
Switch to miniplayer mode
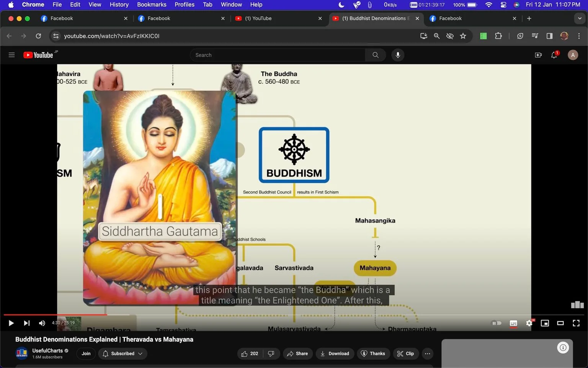(x=545, y=323)
